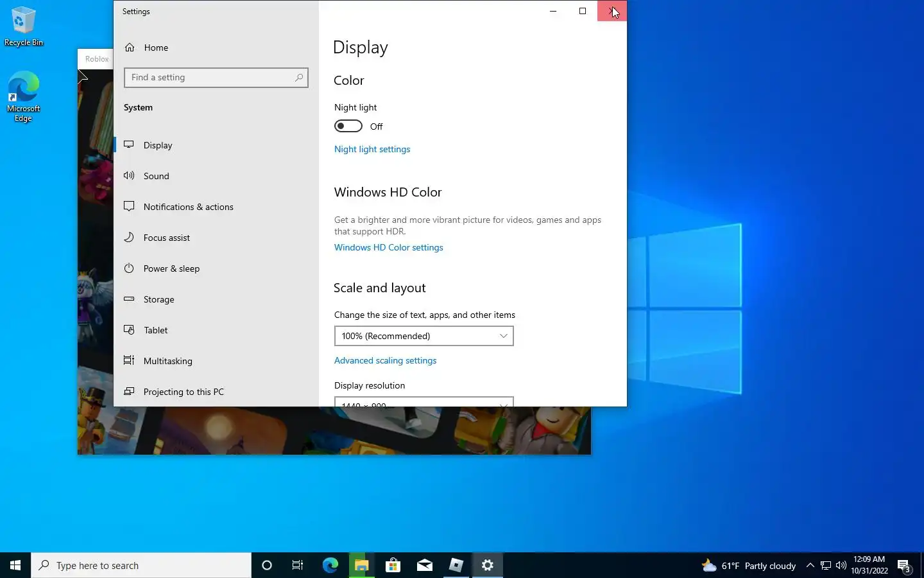Open Cortana from the taskbar circle icon
924x578 pixels.
point(267,565)
